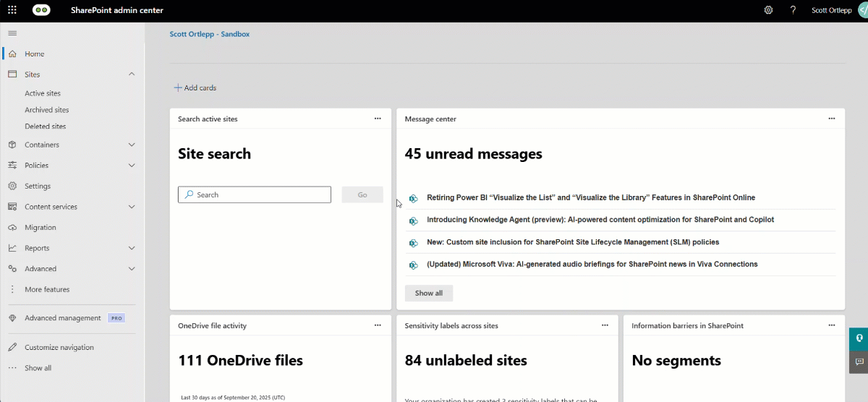The height and width of the screenshot is (402, 868).
Task: Expand the Reports section chevron
Action: 132,248
